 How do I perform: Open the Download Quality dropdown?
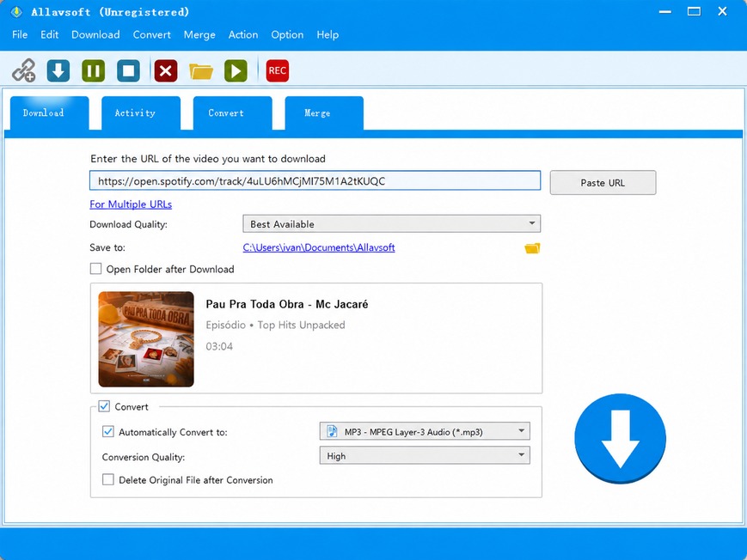(392, 224)
